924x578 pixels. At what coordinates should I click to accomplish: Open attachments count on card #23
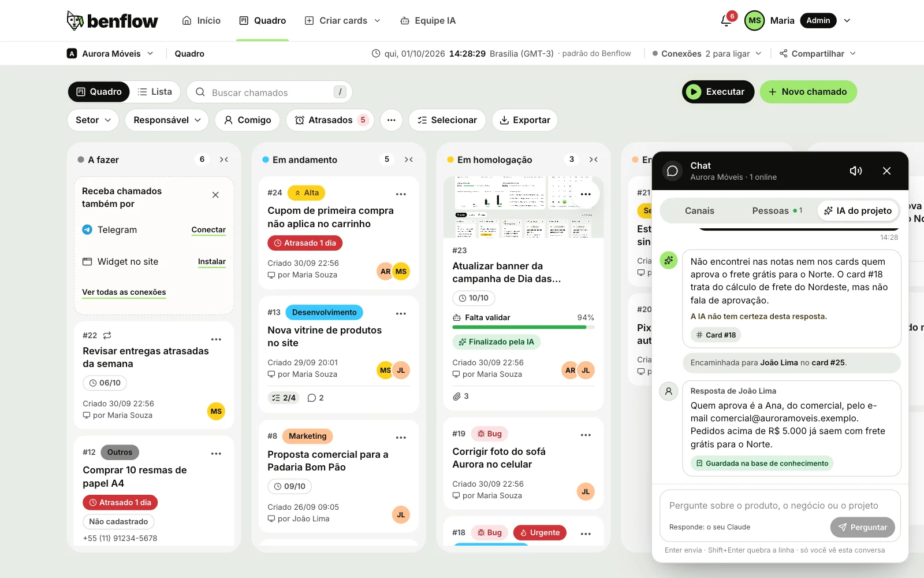coord(461,397)
